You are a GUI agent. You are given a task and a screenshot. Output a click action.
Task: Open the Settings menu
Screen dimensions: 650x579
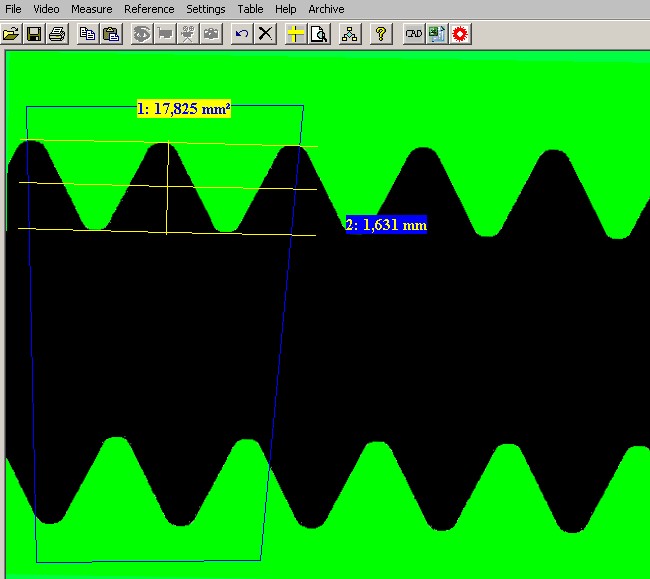click(206, 9)
